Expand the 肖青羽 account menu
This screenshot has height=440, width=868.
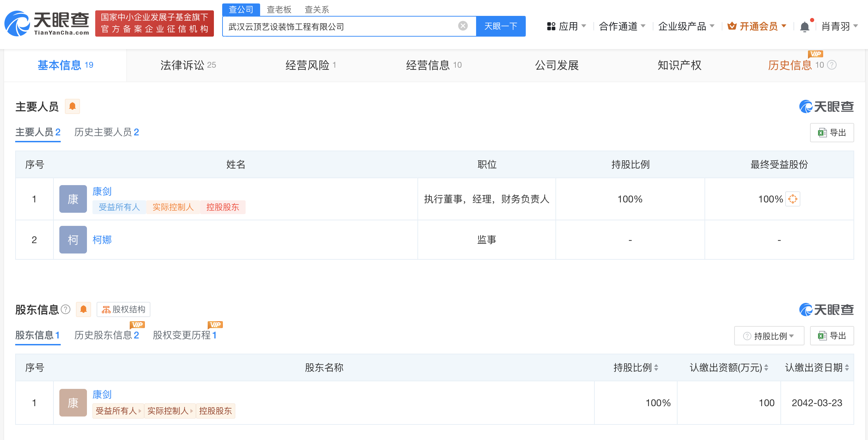pos(840,26)
